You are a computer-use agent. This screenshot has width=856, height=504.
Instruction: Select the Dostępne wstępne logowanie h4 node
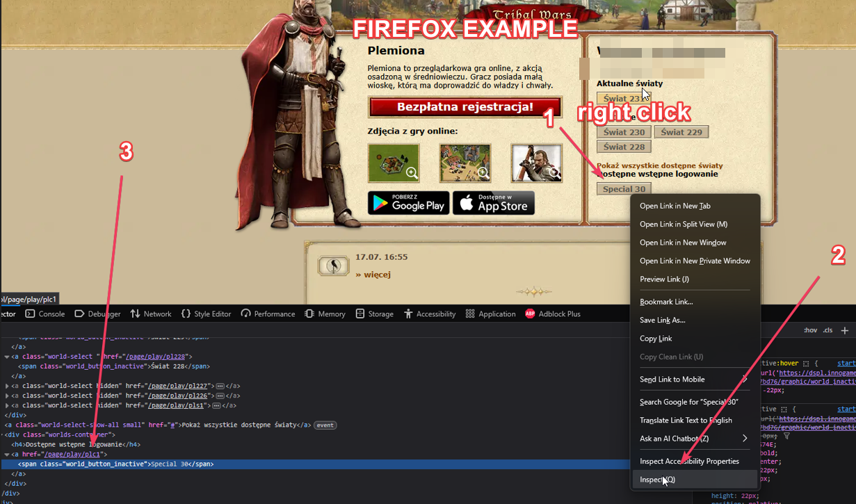(x=76, y=444)
